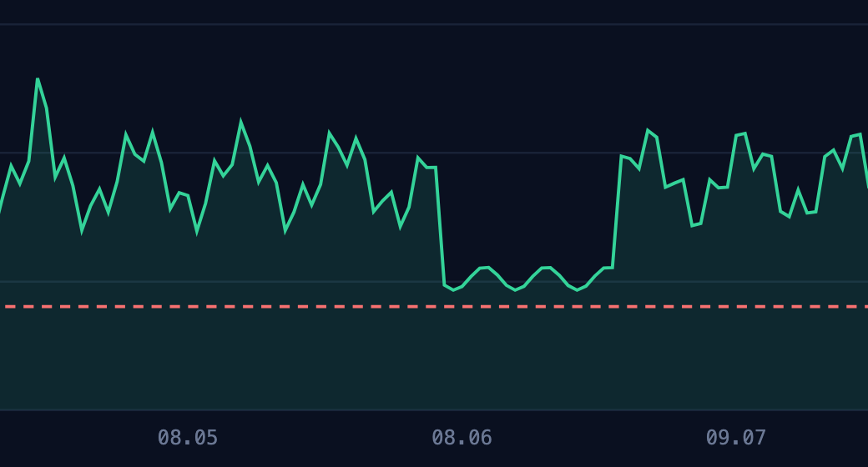Click the tallest peak of the green line

(38, 79)
